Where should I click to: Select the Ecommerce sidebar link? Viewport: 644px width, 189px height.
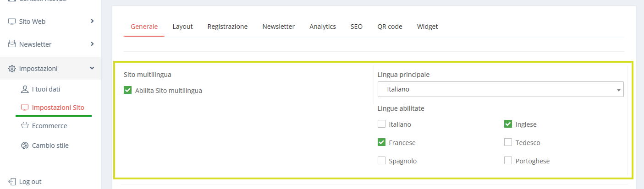pos(50,125)
